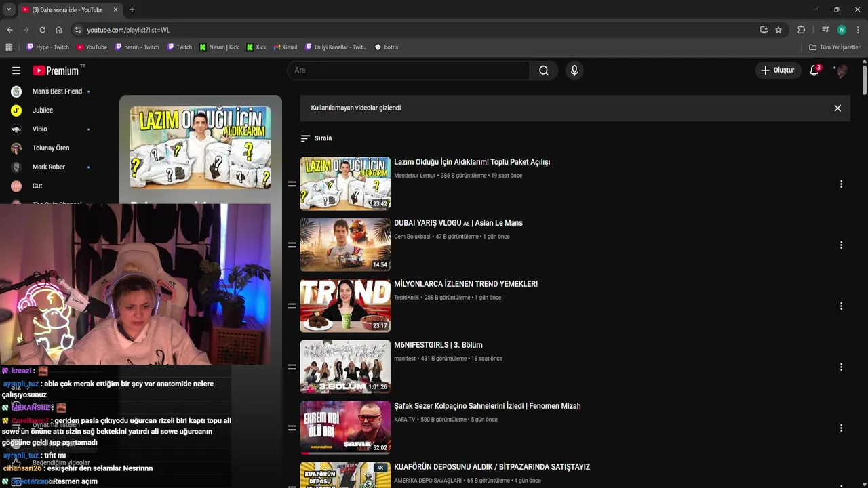Open Lazım Olduğu İçin Aldıklarım video thumbnail in list

pyautogui.click(x=345, y=184)
